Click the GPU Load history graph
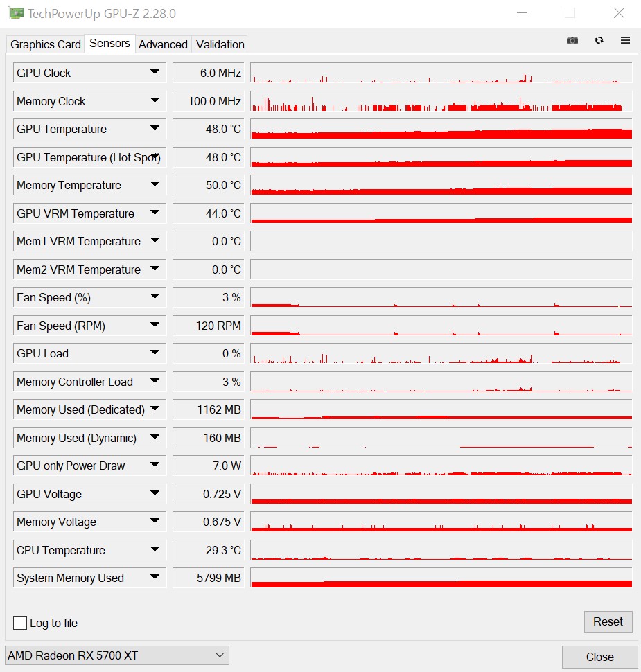641x672 pixels. 441,353
